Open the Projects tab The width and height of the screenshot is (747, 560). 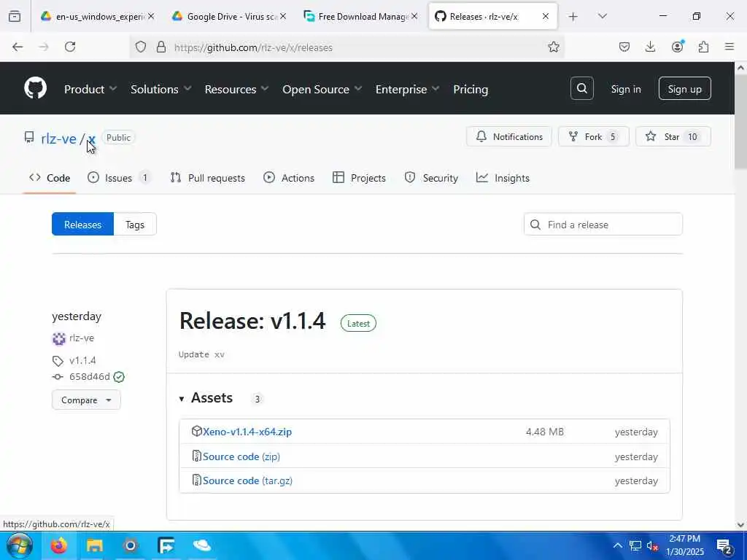359,178
